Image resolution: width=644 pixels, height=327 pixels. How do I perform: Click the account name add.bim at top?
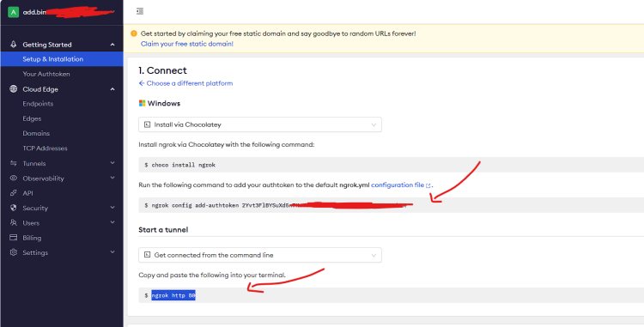point(34,12)
